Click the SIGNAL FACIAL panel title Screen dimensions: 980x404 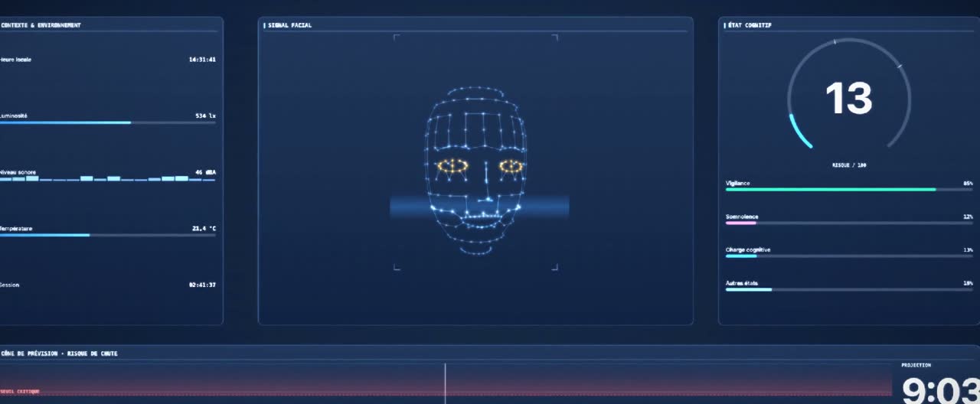(289, 25)
